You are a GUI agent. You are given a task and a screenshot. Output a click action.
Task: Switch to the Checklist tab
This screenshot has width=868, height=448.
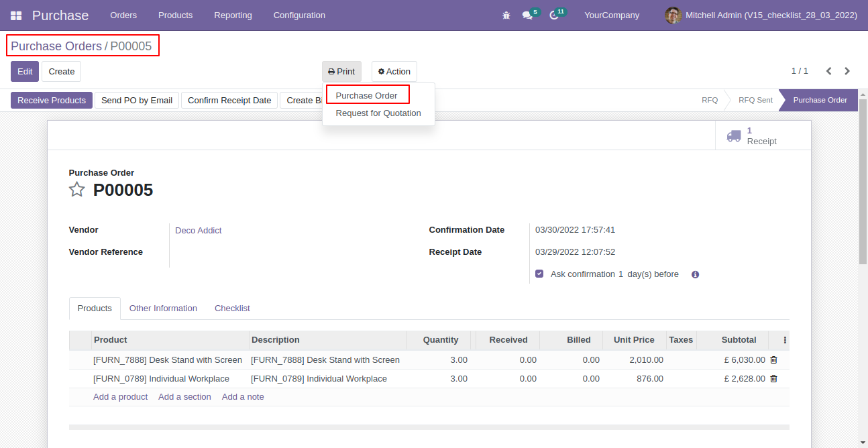(232, 309)
